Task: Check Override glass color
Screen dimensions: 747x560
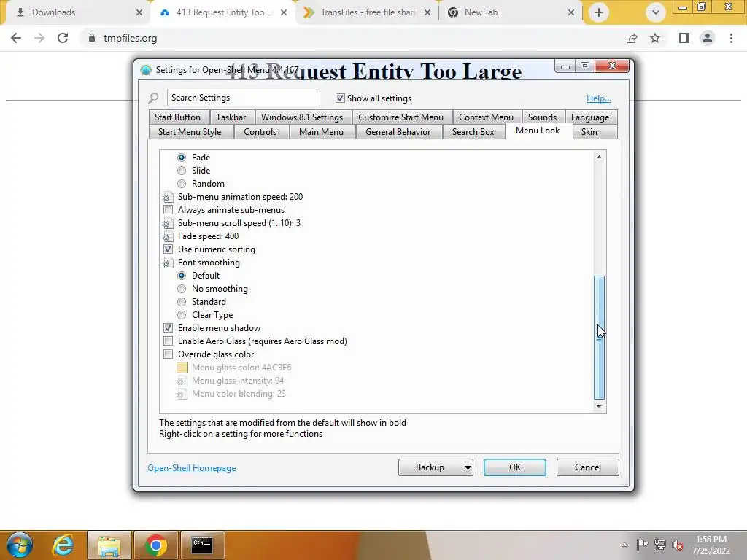Action: click(168, 354)
